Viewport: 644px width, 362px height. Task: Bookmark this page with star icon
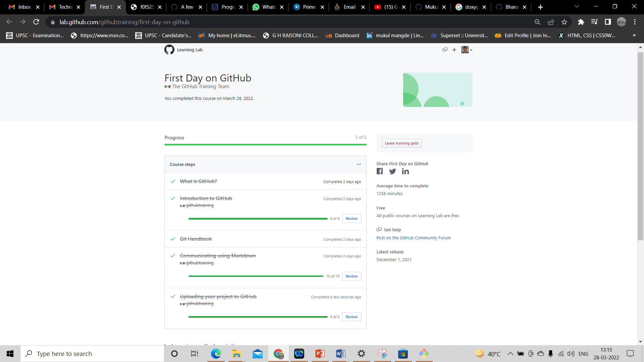click(564, 22)
